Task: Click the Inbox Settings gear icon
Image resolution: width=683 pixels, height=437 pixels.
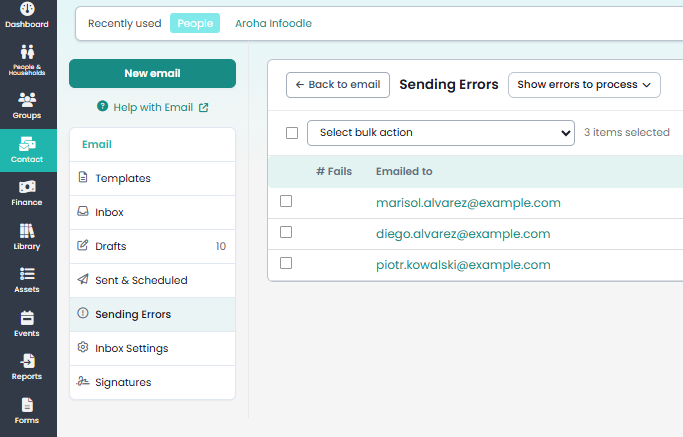Action: coord(83,347)
